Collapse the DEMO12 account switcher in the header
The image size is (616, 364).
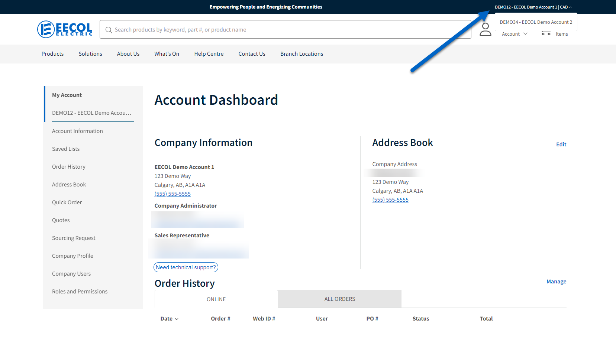pos(533,7)
